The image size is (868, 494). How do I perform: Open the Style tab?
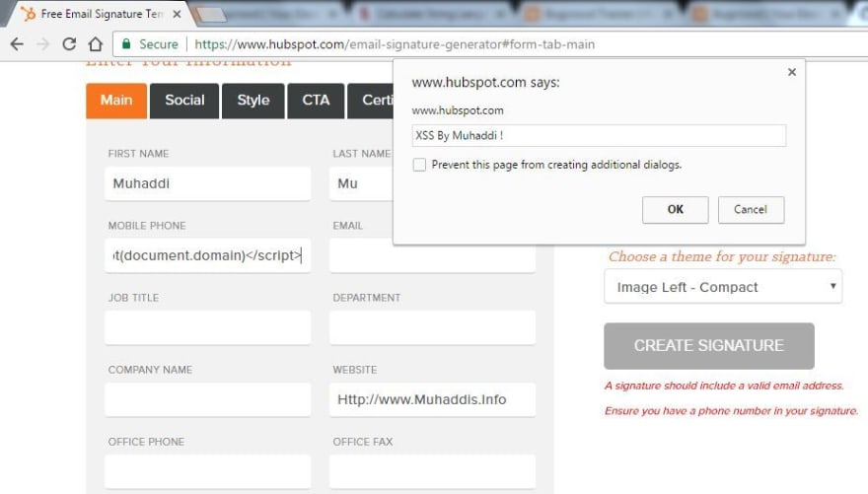(x=253, y=101)
